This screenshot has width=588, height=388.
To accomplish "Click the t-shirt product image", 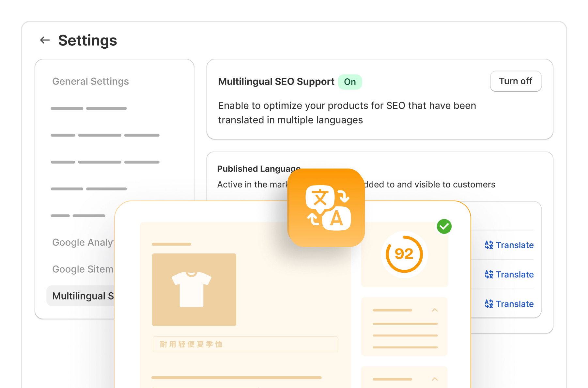I will pos(194,289).
